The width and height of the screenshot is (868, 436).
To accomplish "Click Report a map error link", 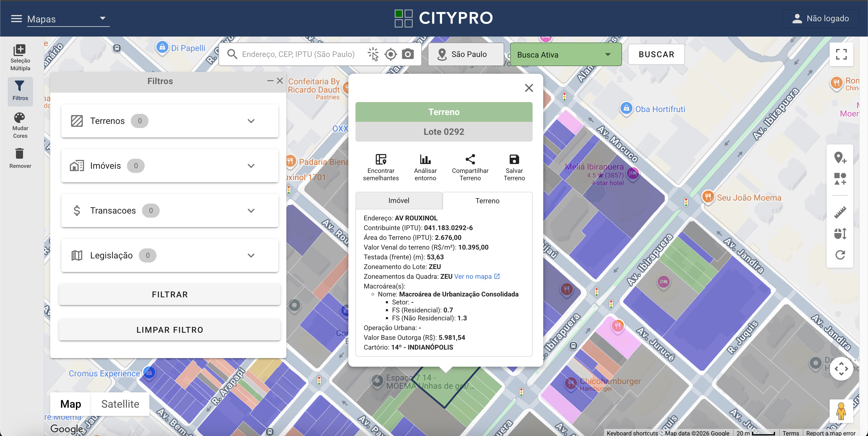I will point(831,433).
